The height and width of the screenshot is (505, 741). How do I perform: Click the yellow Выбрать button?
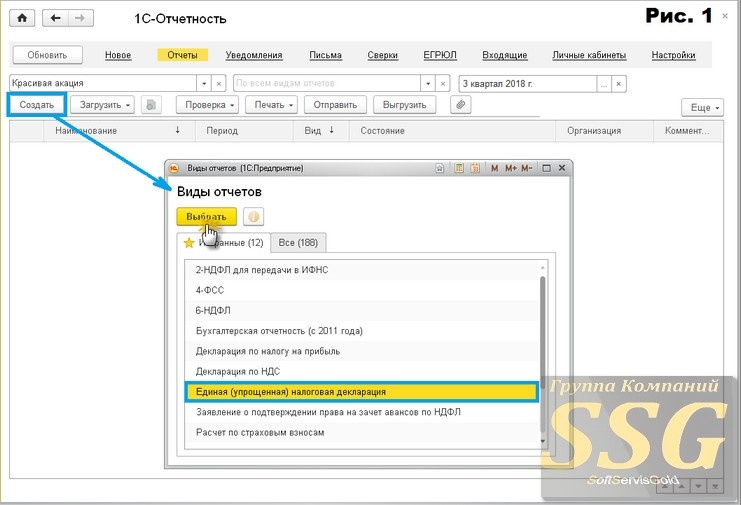click(x=207, y=217)
